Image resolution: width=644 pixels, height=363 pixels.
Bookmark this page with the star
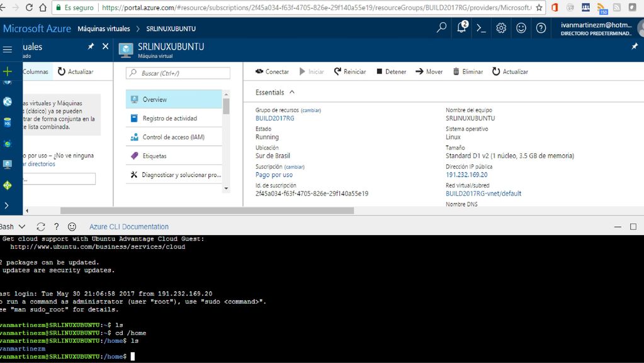(x=539, y=8)
